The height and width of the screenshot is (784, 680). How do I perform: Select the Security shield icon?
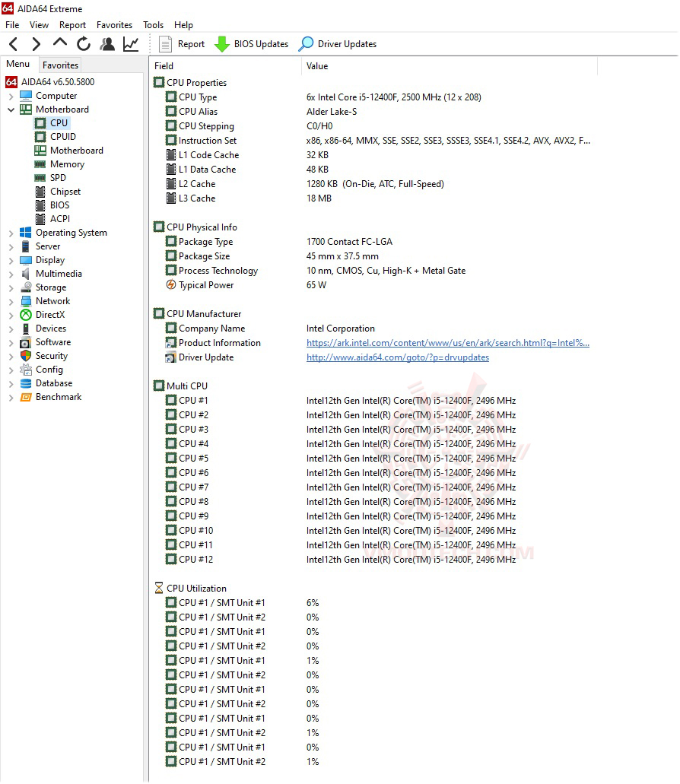pyautogui.click(x=26, y=356)
